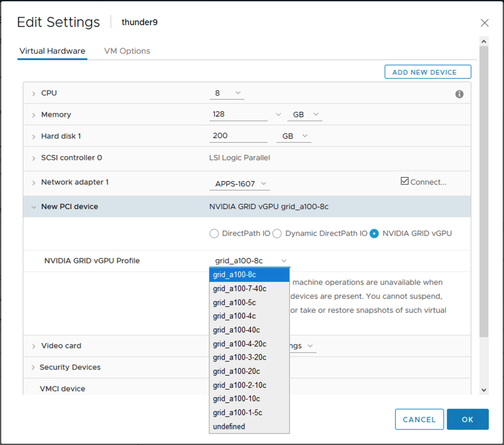Image resolution: width=504 pixels, height=445 pixels.
Task: Expand the Memory settings row
Action: (x=34, y=115)
